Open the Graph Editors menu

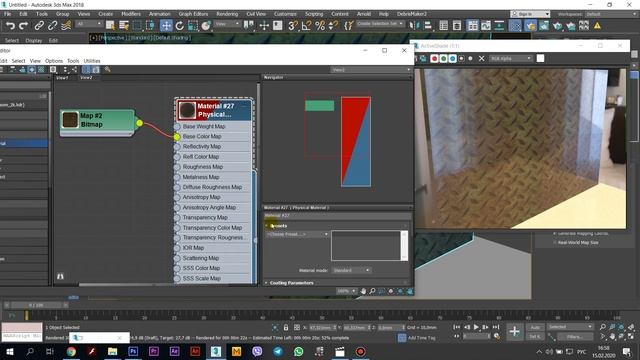point(193,14)
